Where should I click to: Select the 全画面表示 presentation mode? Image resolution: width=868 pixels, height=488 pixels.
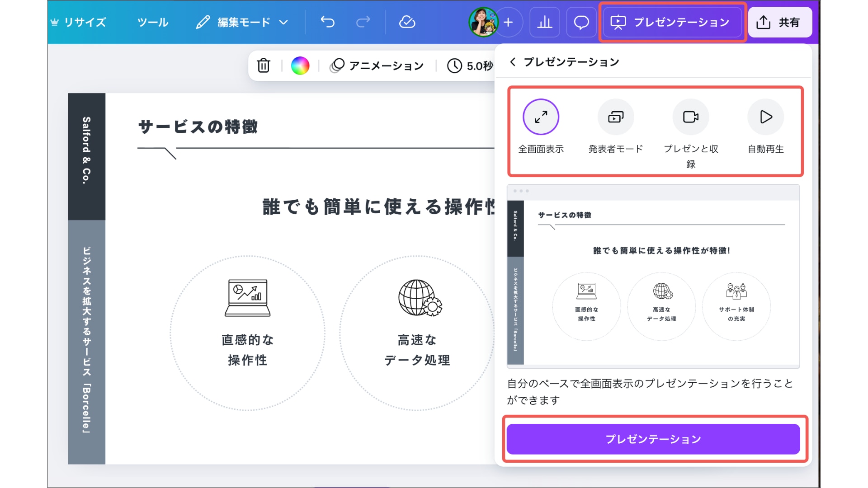click(541, 117)
